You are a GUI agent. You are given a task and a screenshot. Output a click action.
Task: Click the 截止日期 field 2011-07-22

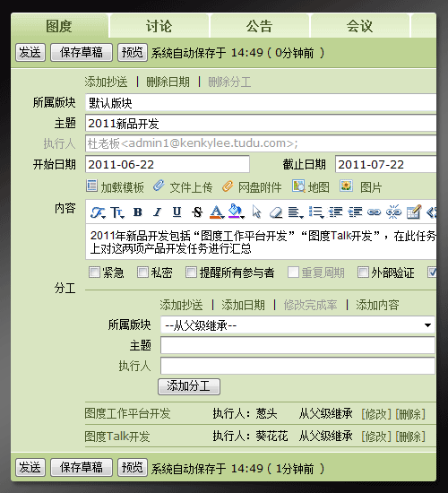(x=386, y=164)
